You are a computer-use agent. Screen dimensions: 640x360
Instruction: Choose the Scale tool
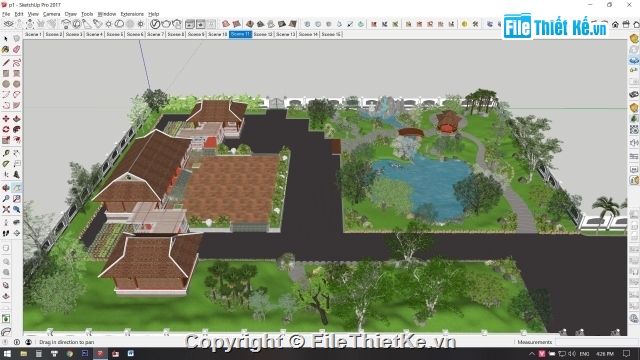6,140
